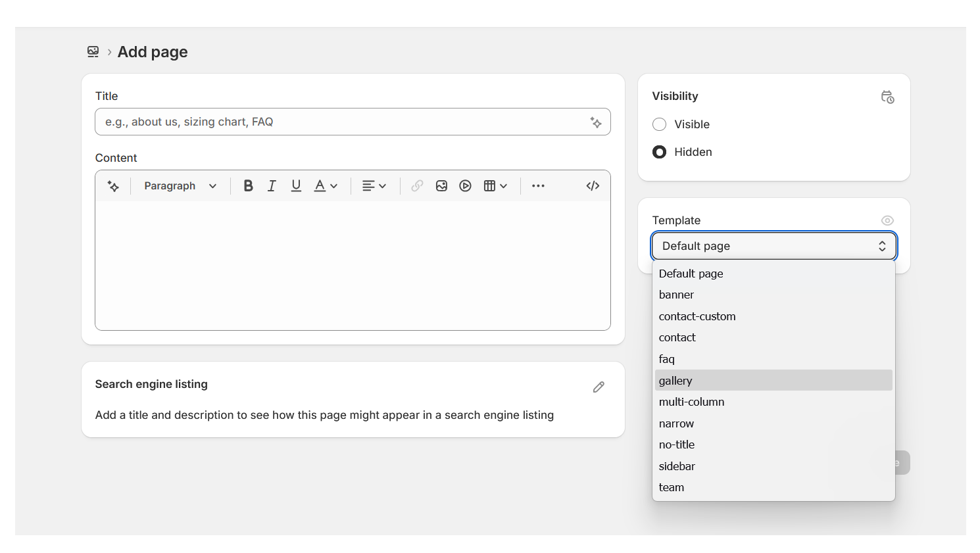Edit the search engine listing

click(599, 387)
